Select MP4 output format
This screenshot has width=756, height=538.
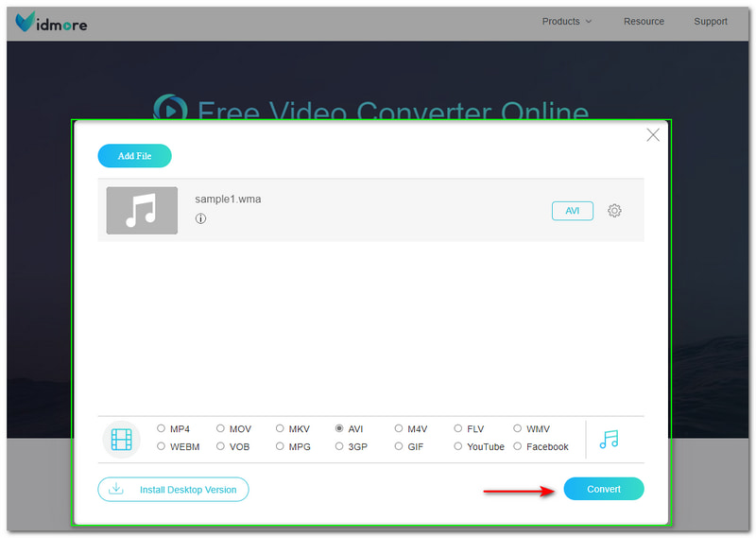[x=162, y=429]
